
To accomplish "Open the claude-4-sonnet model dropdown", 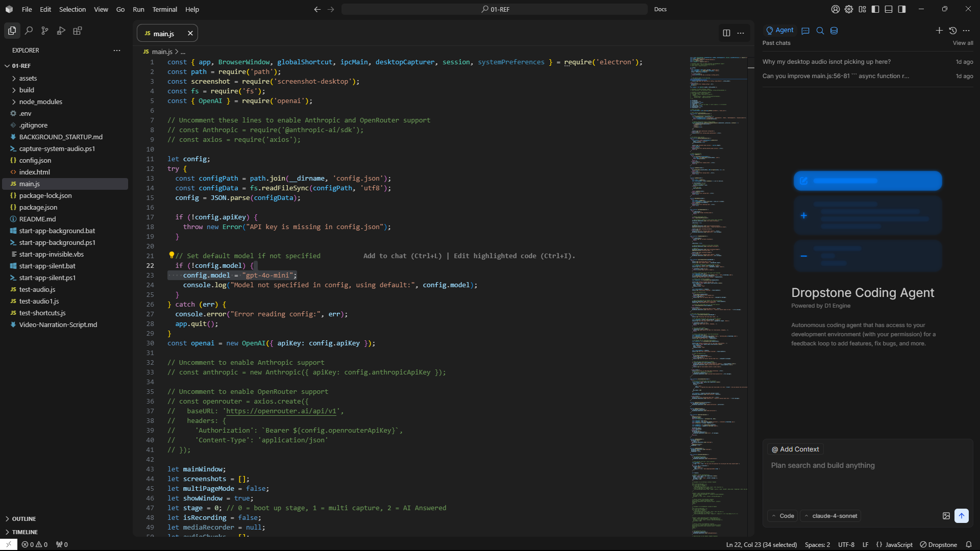I will [830, 516].
